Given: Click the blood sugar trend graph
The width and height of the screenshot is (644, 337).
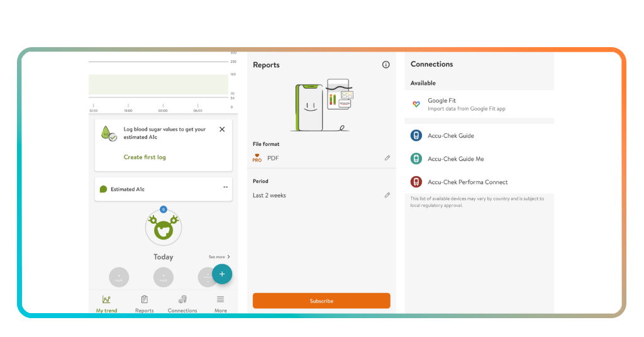Looking at the screenshot, I should coord(158,85).
